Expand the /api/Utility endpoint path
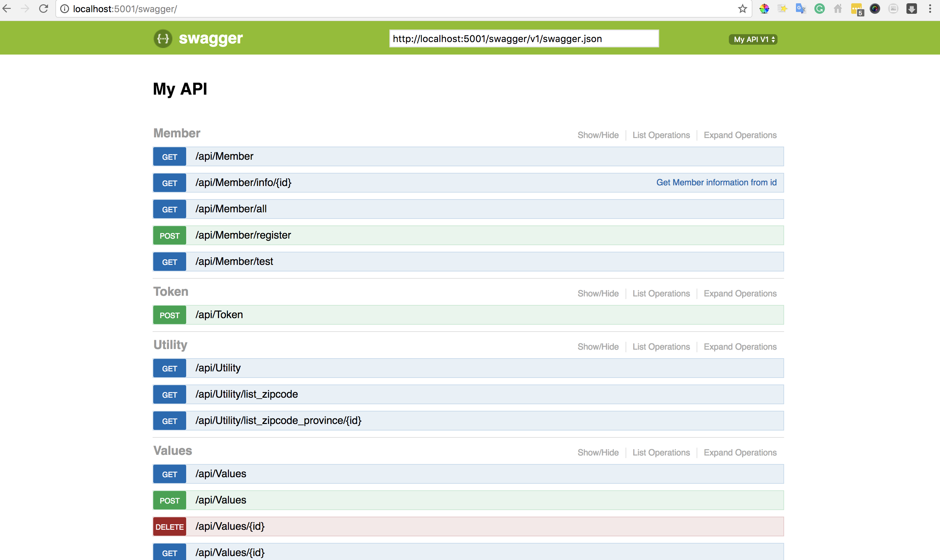The image size is (940, 560). pos(218,368)
